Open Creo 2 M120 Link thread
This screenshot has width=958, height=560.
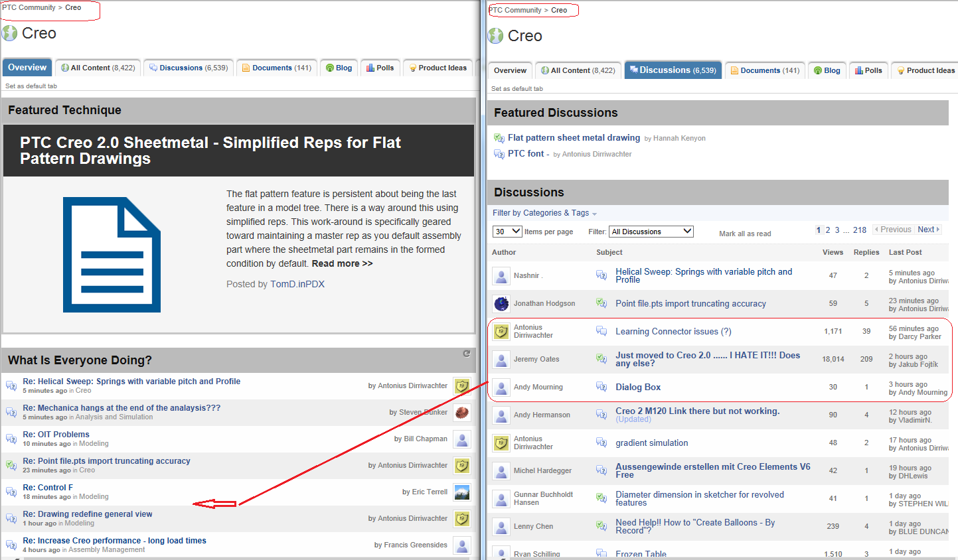pos(697,411)
